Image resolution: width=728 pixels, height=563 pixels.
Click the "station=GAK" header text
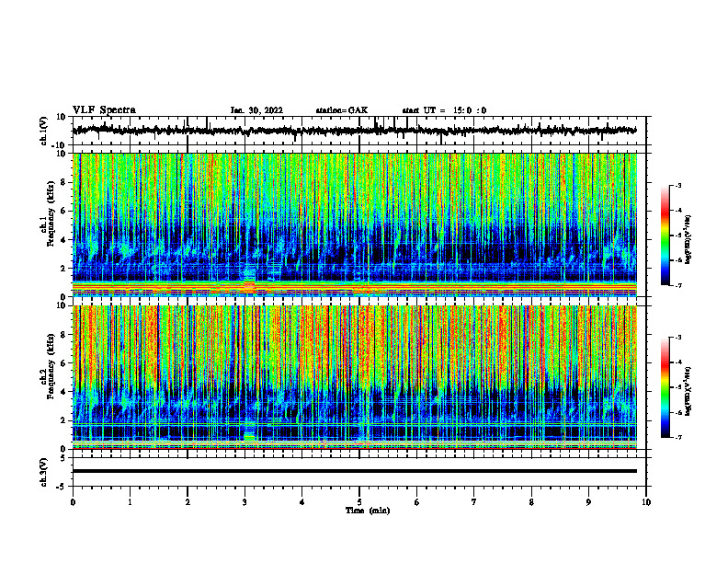342,110
